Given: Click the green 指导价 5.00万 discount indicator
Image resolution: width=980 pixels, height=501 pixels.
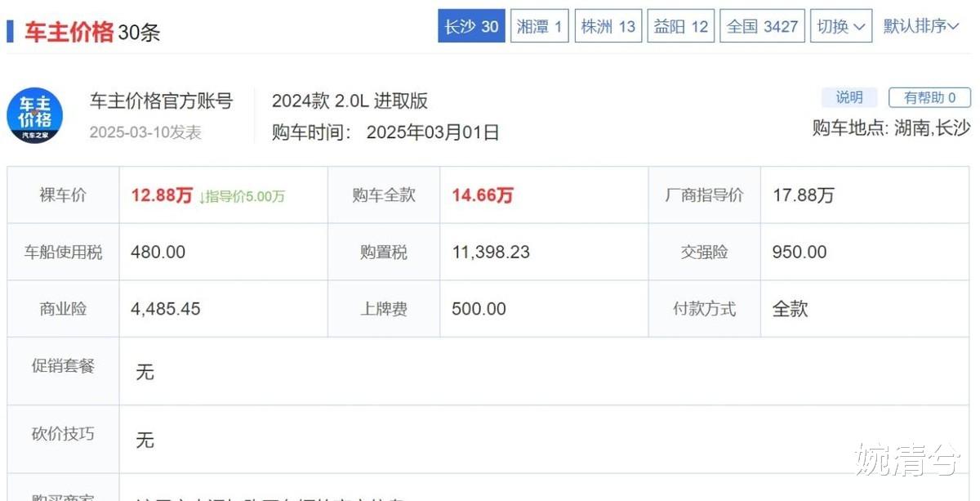Looking at the screenshot, I should pos(242,196).
